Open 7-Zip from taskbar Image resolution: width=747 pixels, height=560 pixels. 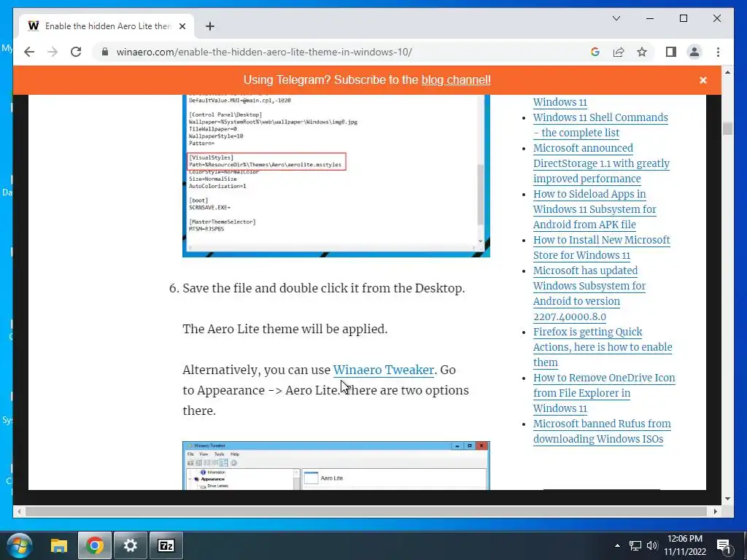coord(166,545)
